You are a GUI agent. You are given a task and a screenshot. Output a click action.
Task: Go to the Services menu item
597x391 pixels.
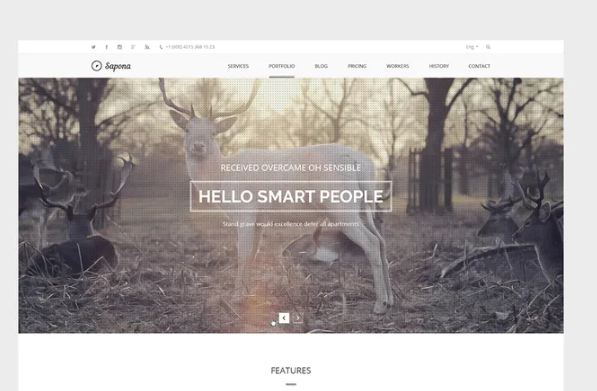pos(238,66)
